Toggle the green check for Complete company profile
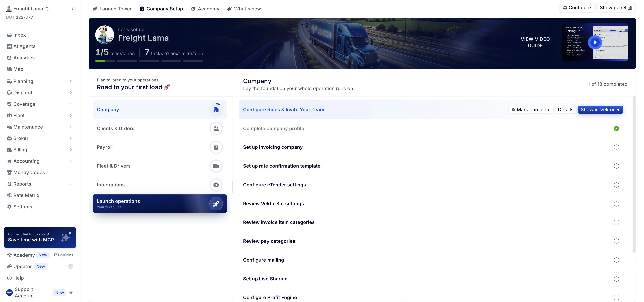Image resolution: width=644 pixels, height=302 pixels. (x=616, y=129)
